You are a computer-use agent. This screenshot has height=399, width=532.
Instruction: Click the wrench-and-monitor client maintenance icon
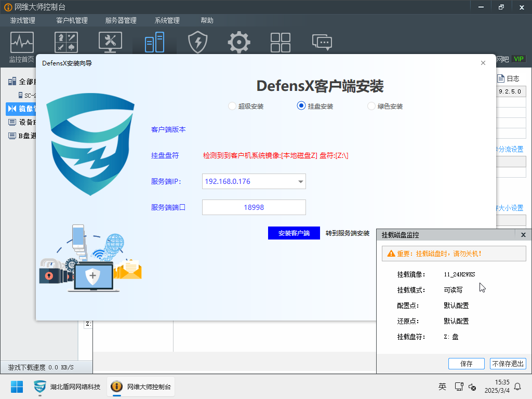(x=110, y=43)
